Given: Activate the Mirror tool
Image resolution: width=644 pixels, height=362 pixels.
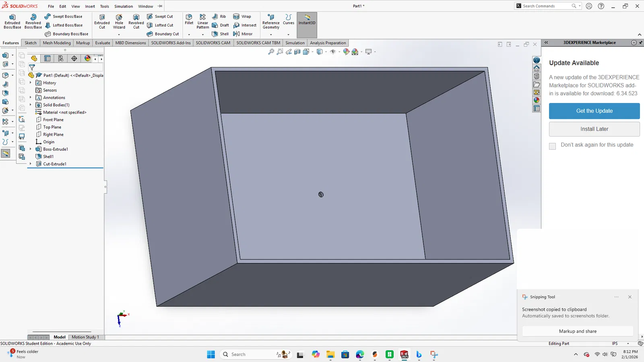Looking at the screenshot, I should click(x=243, y=34).
